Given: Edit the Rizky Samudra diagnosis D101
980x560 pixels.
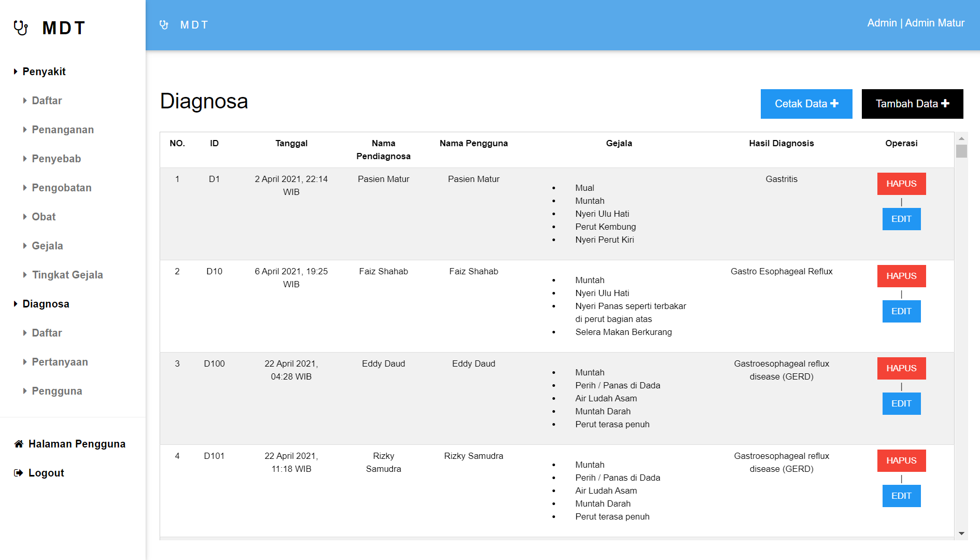Looking at the screenshot, I should pyautogui.click(x=901, y=496).
